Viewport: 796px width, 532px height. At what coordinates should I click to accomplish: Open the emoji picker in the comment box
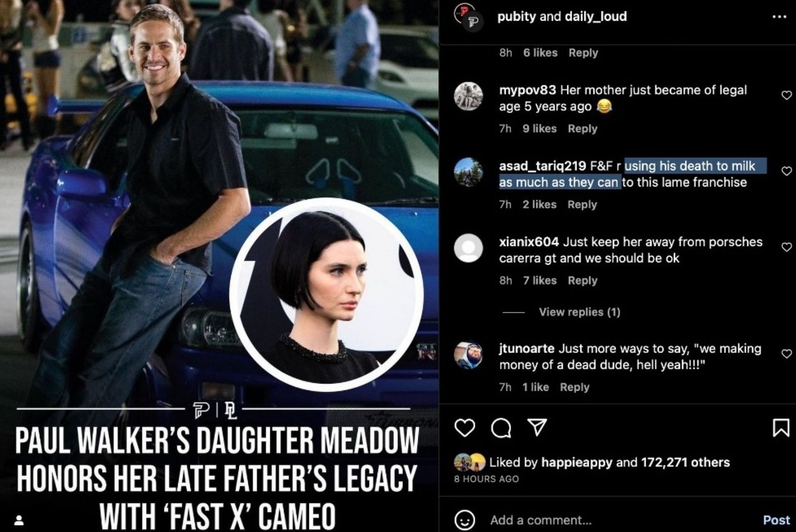point(464,520)
